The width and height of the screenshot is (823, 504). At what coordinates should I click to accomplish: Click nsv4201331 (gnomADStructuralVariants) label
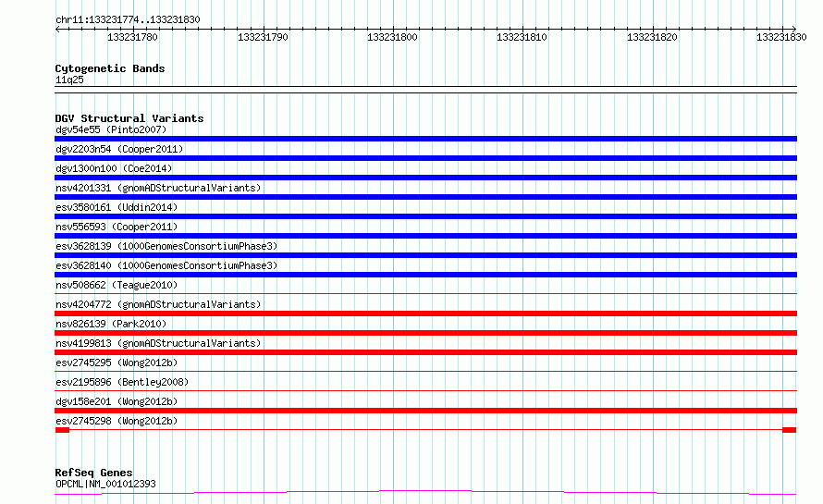(158, 188)
